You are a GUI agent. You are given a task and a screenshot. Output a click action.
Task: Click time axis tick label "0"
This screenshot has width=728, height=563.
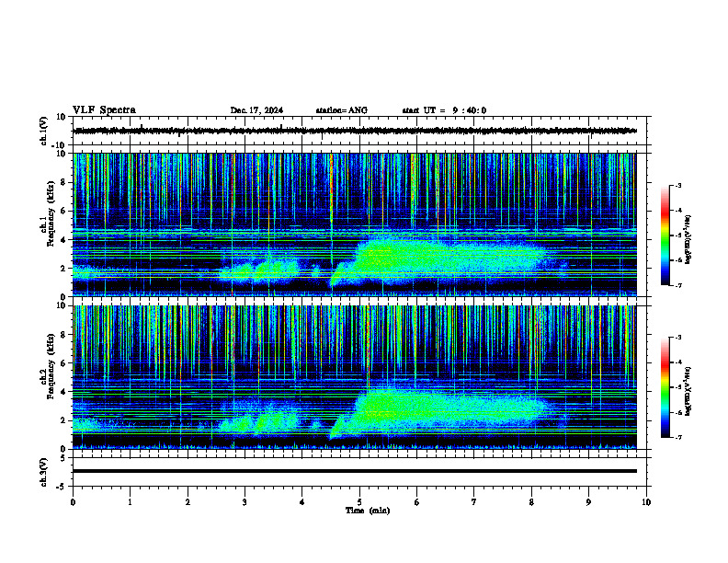pos(73,502)
